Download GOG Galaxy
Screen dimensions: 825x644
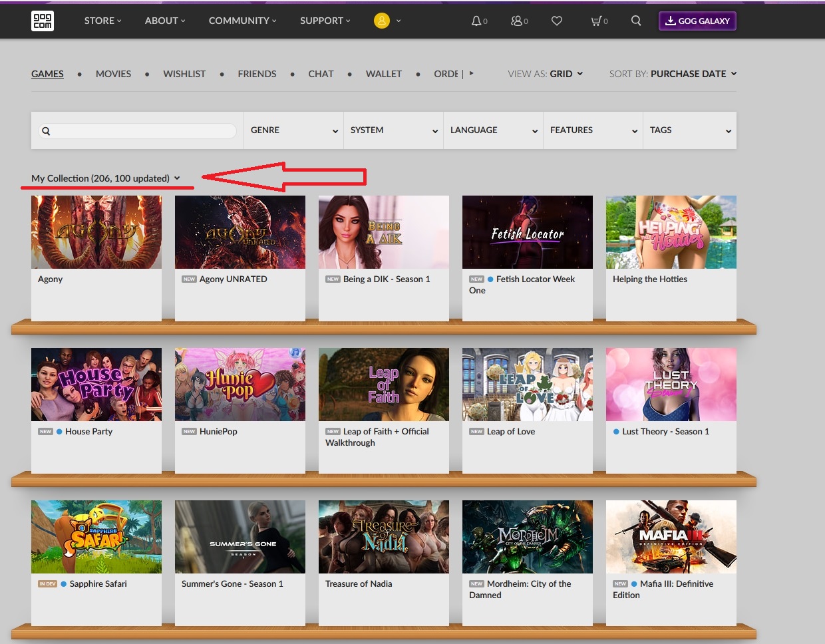click(x=697, y=21)
